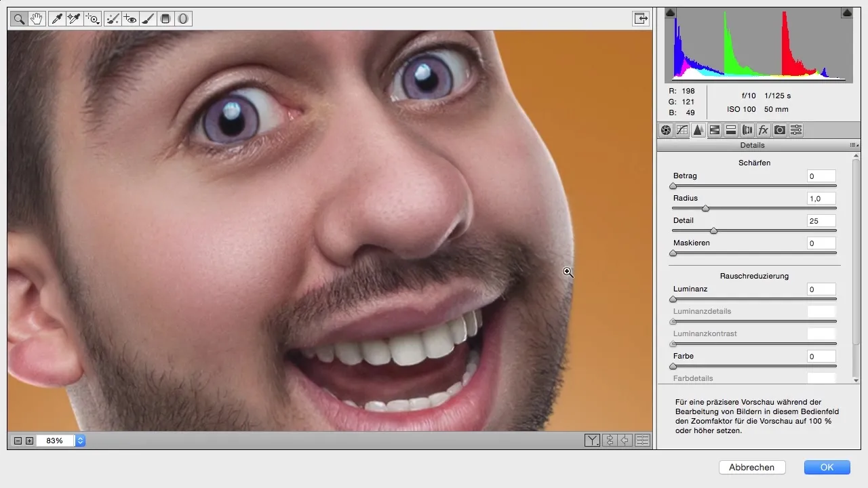Toggle current panel settings versus defaults
Viewport: 868px width, 488px height.
(642, 441)
